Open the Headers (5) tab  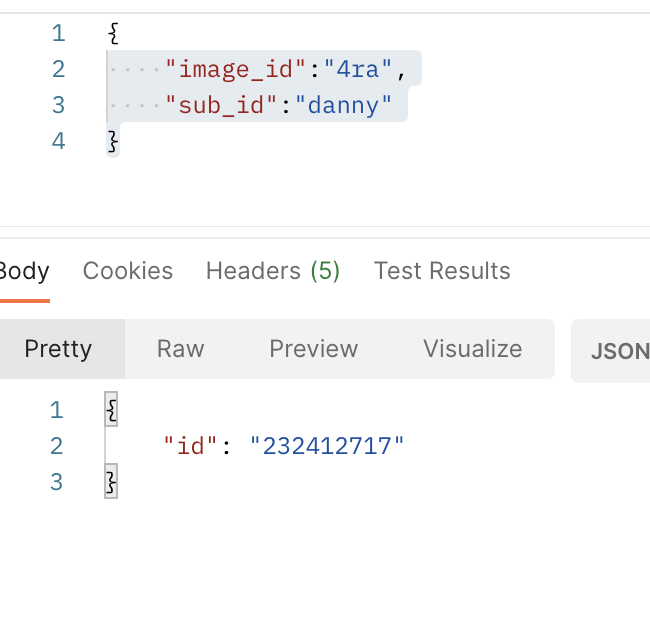pyautogui.click(x=273, y=271)
